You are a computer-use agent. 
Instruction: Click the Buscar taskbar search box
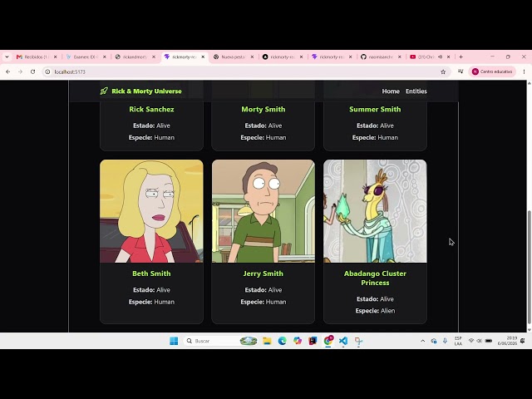point(220,341)
